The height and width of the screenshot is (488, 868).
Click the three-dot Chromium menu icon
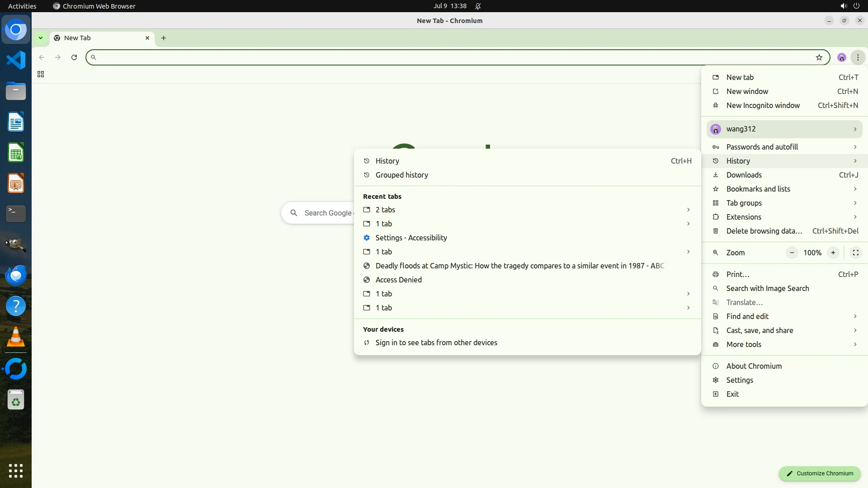point(858,57)
